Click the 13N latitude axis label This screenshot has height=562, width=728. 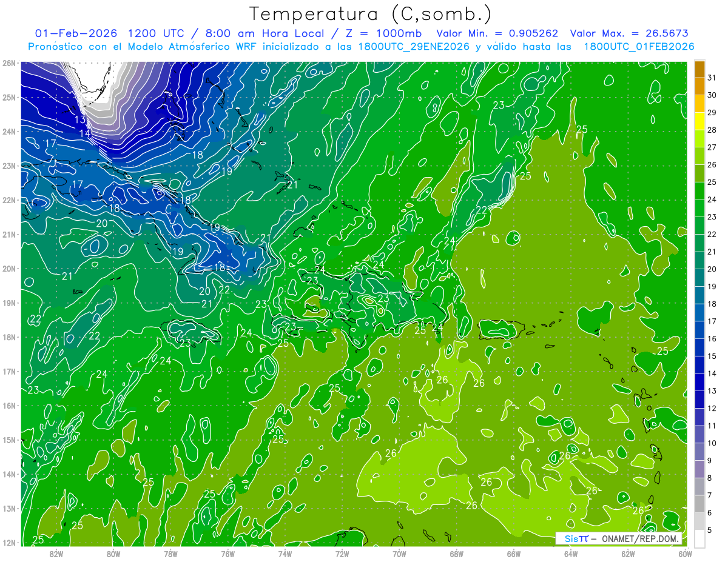click(x=8, y=508)
